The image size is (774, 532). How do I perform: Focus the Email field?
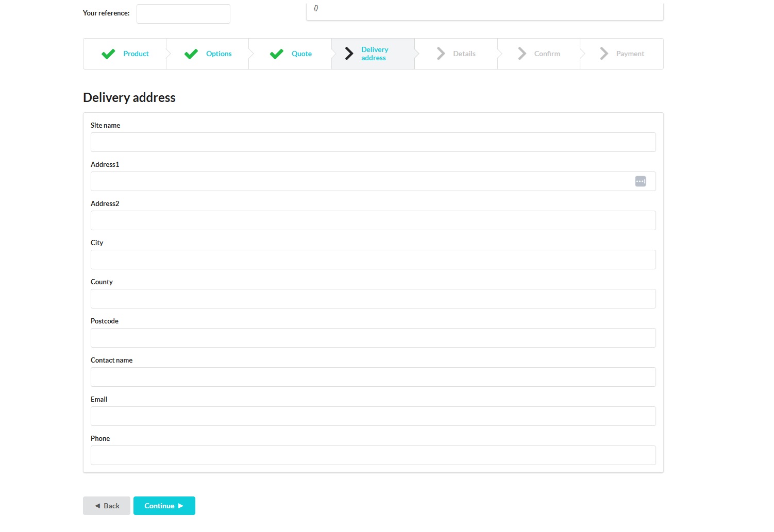(x=373, y=416)
